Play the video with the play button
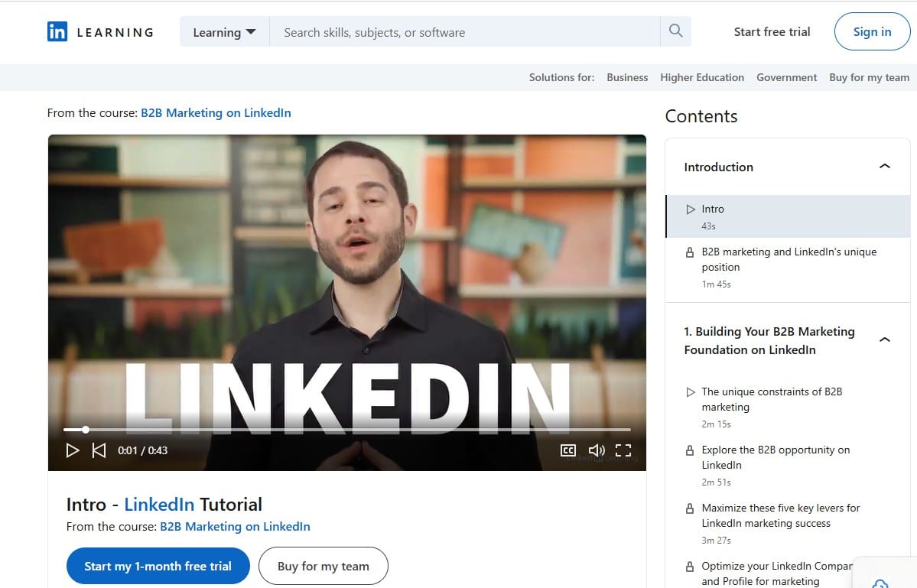This screenshot has width=917, height=588. click(73, 450)
